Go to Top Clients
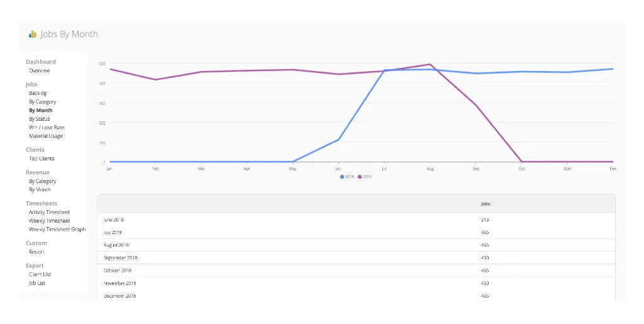The width and height of the screenshot is (644, 324). point(42,159)
